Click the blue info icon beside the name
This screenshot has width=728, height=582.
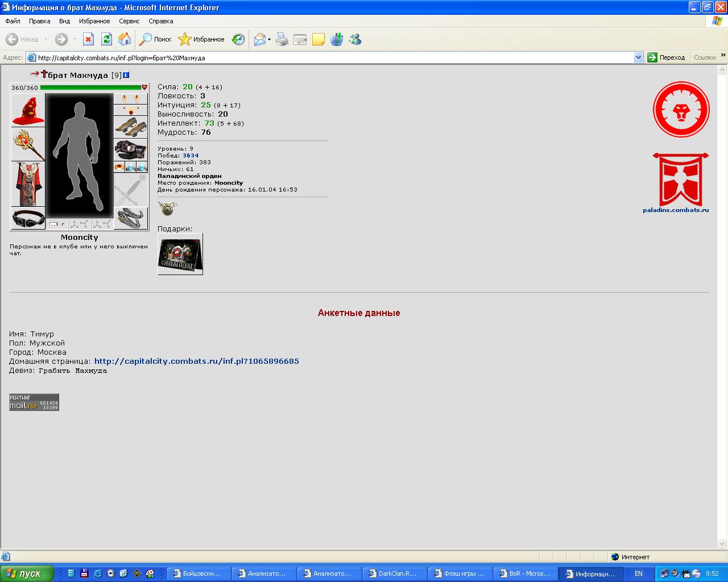coord(126,75)
